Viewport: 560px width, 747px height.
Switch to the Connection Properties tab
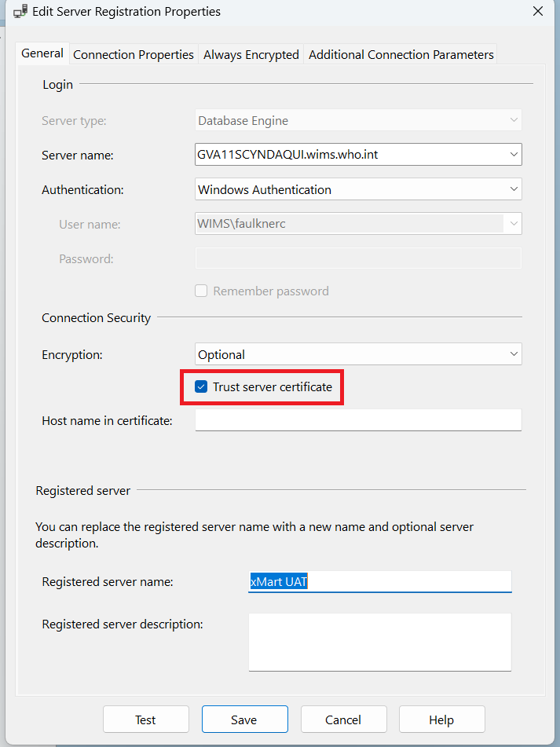(133, 54)
